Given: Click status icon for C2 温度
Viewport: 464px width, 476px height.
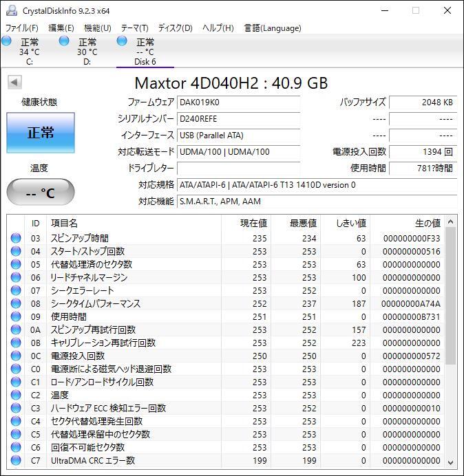Looking at the screenshot, I should click(x=16, y=395).
